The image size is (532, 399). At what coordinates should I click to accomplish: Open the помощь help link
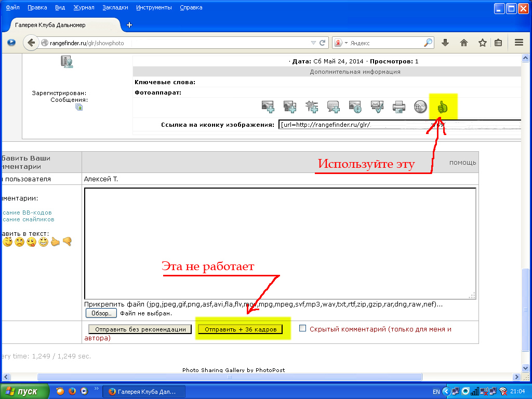[463, 163]
